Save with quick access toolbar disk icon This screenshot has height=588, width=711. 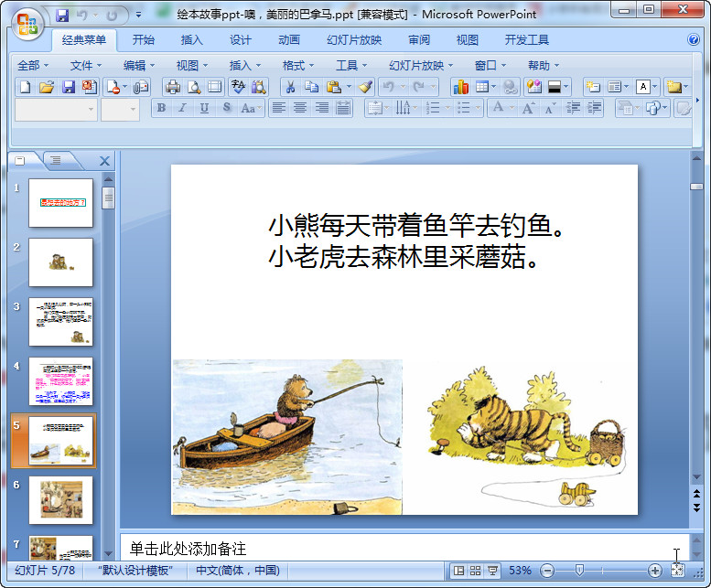(x=62, y=16)
